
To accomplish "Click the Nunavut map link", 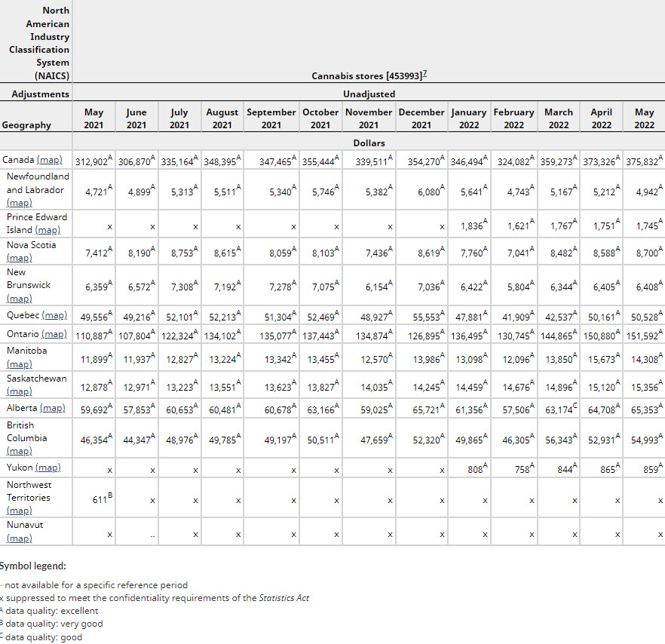I will [19, 538].
